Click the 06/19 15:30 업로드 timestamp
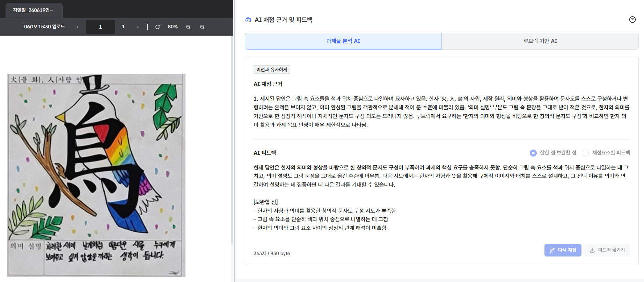Screen dimensions: 644x282 tap(44, 27)
